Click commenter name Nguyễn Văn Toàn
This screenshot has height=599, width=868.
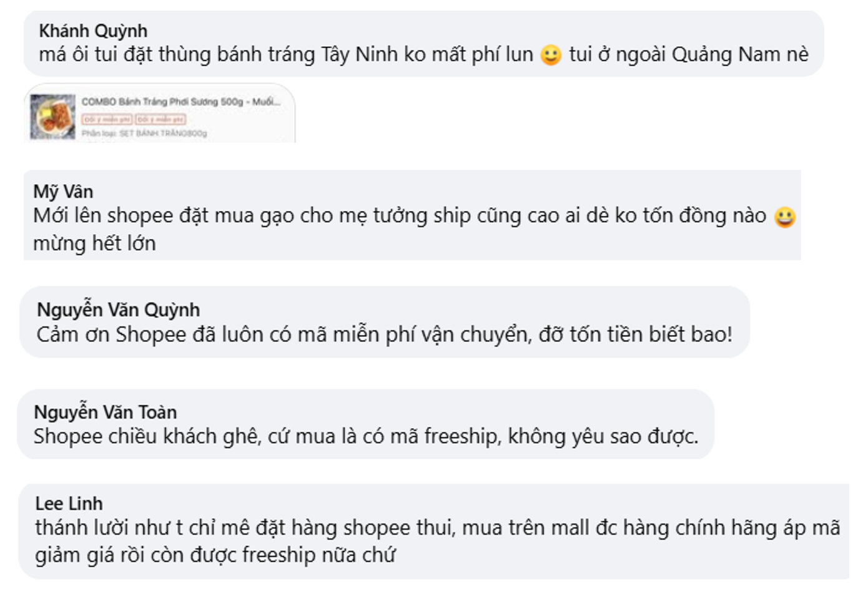point(106,412)
